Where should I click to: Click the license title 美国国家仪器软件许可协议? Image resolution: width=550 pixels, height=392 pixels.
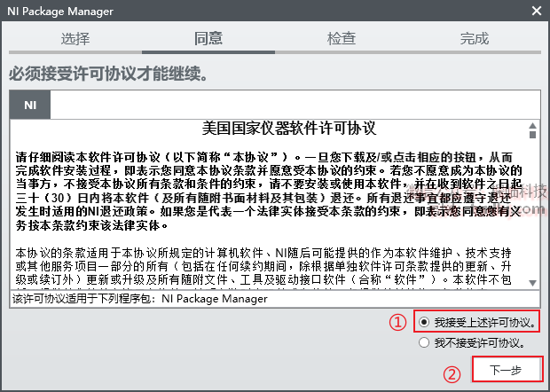point(289,129)
